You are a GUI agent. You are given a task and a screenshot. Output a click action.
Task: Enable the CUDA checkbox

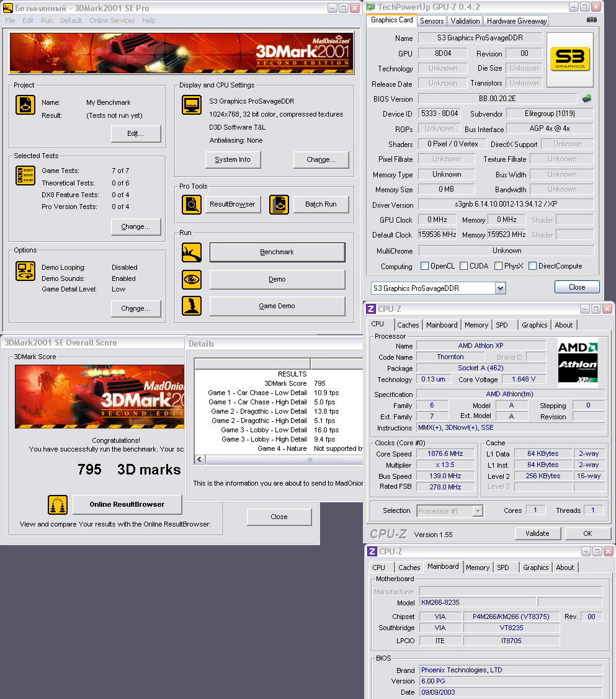(463, 265)
